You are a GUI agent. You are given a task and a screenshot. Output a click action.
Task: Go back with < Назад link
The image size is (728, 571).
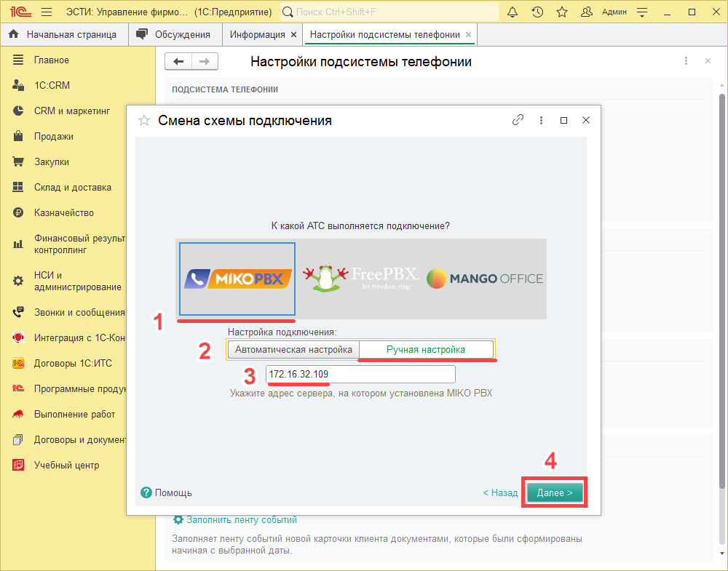[x=500, y=492]
